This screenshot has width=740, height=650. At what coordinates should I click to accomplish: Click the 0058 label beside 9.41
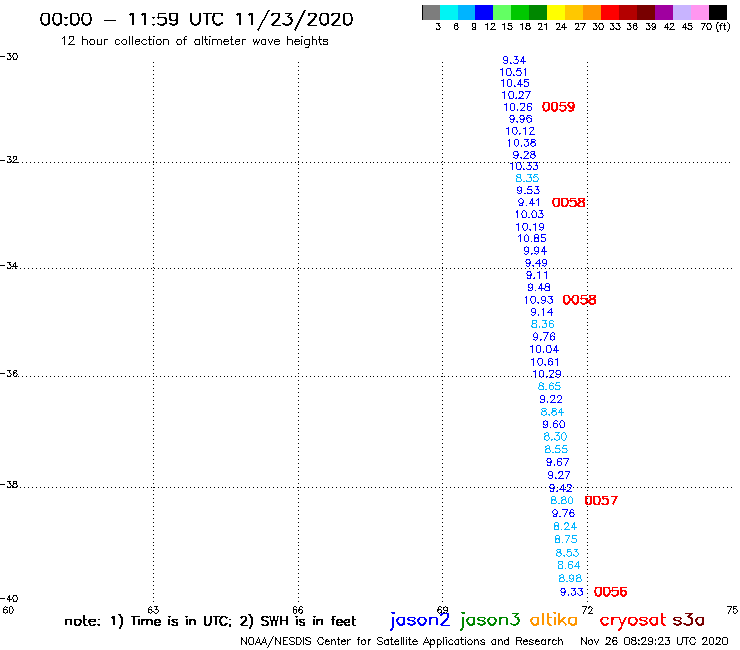coord(569,203)
